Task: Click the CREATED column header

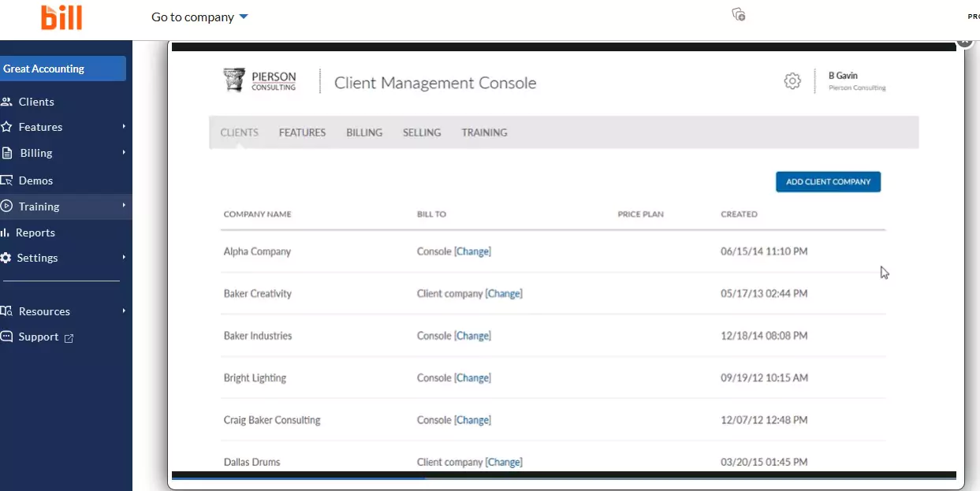Action: coord(739,214)
